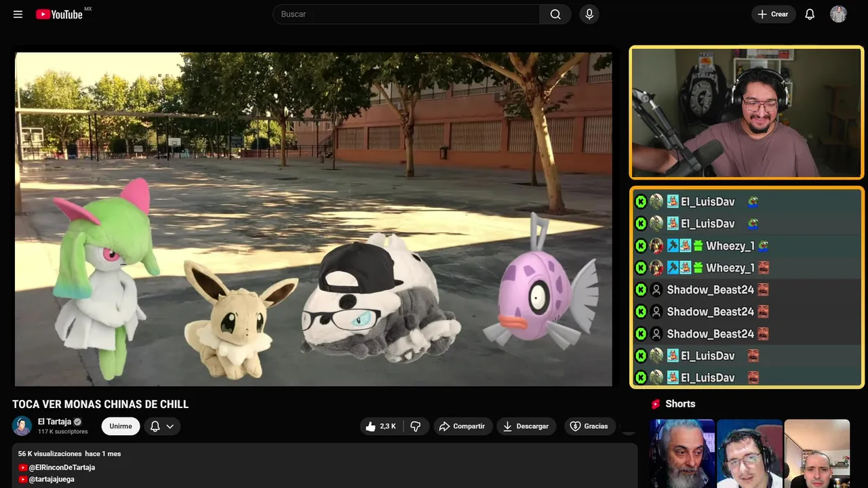Click the Unirme membership button
868x488 pixels.
[121, 426]
